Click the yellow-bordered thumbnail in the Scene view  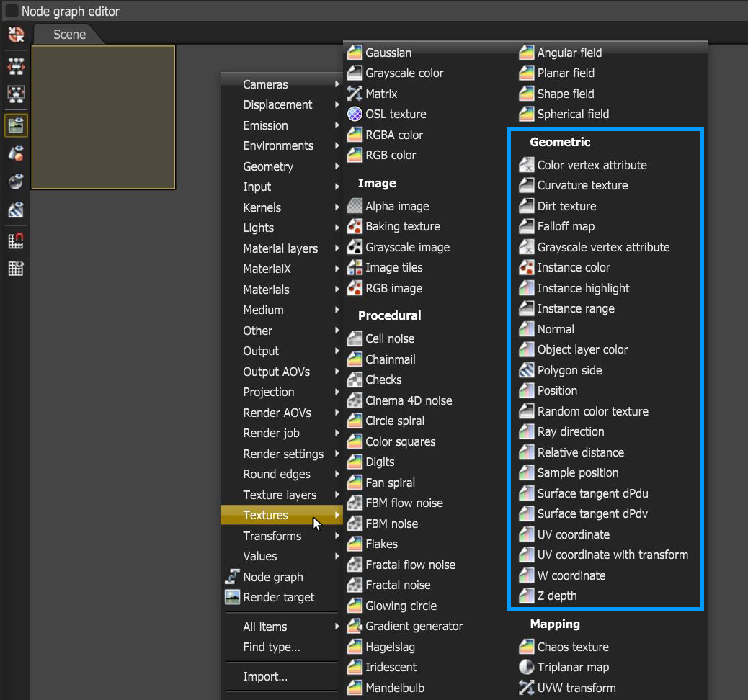104,117
